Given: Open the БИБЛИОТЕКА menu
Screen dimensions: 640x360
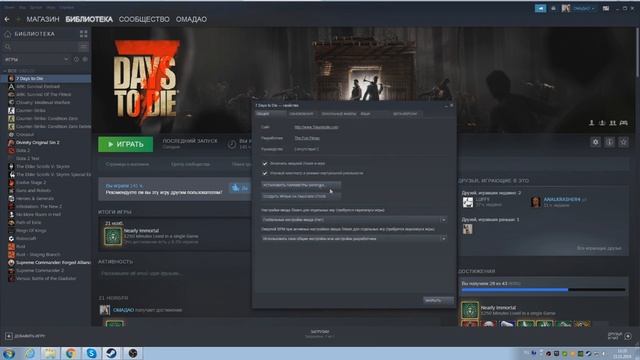Looking at the screenshot, I should pyautogui.click(x=89, y=19).
